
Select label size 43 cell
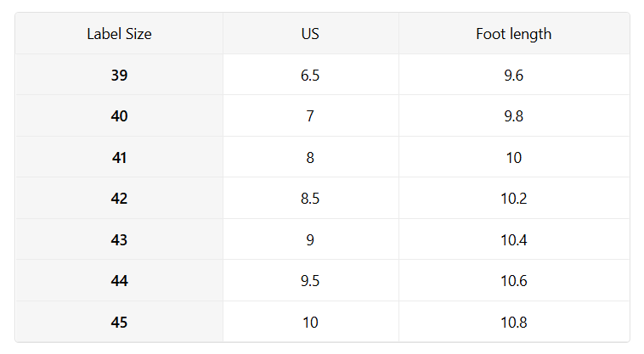[x=119, y=240]
